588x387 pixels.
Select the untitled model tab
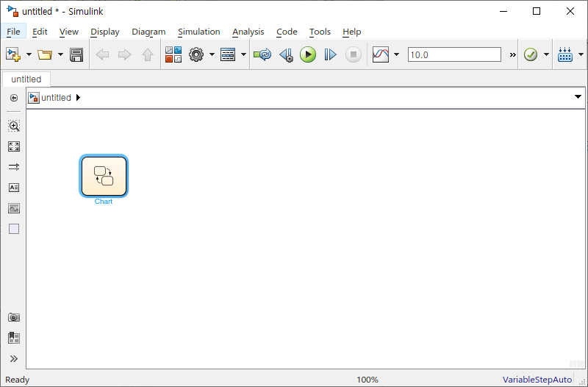[x=26, y=79]
